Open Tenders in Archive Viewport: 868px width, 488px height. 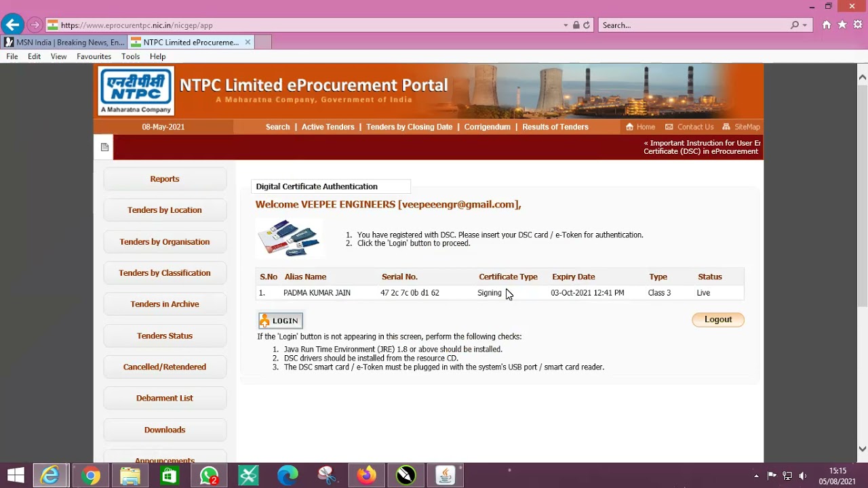point(165,304)
